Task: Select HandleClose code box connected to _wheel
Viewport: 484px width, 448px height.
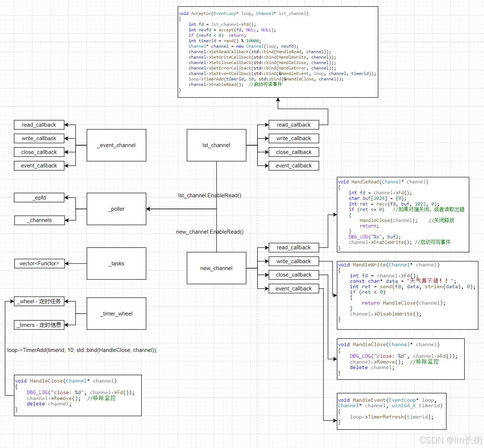Action: [x=78, y=396]
